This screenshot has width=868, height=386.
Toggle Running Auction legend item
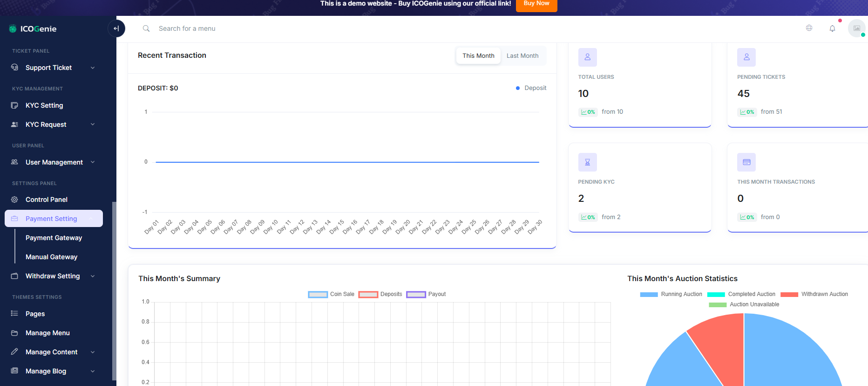pos(671,294)
